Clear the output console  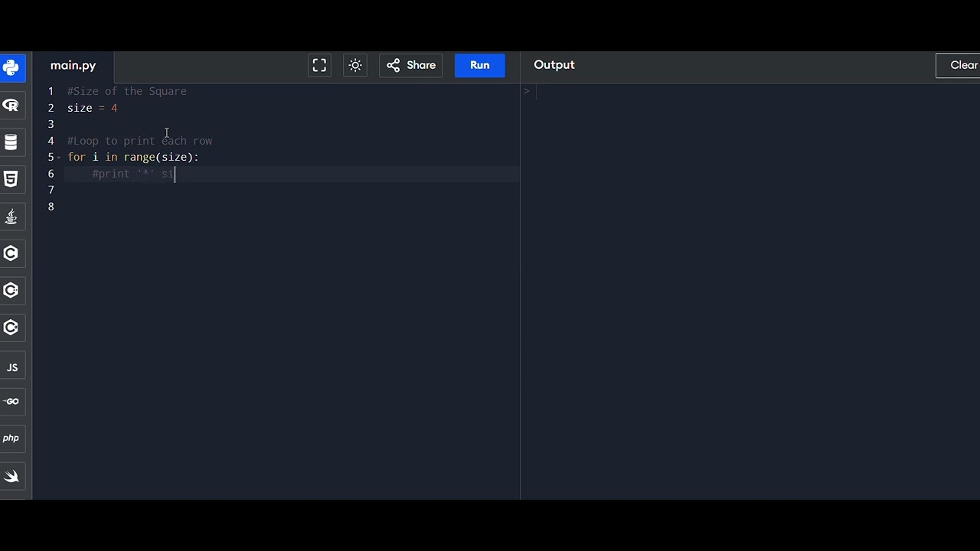click(x=962, y=65)
